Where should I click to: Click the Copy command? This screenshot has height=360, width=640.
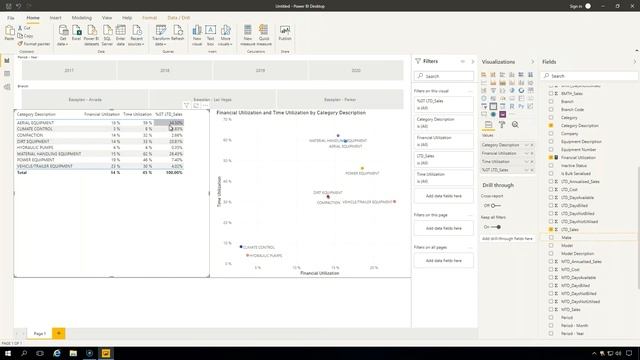point(25,36)
